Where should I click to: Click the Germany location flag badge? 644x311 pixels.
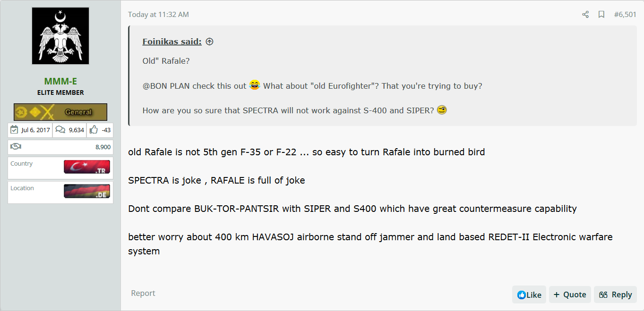click(x=87, y=191)
